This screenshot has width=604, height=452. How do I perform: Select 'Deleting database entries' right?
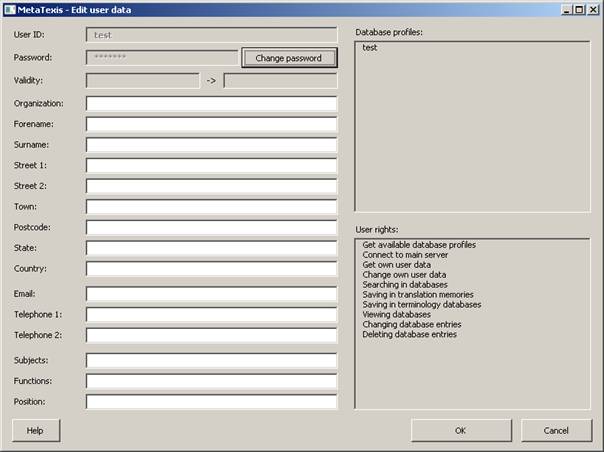point(409,334)
